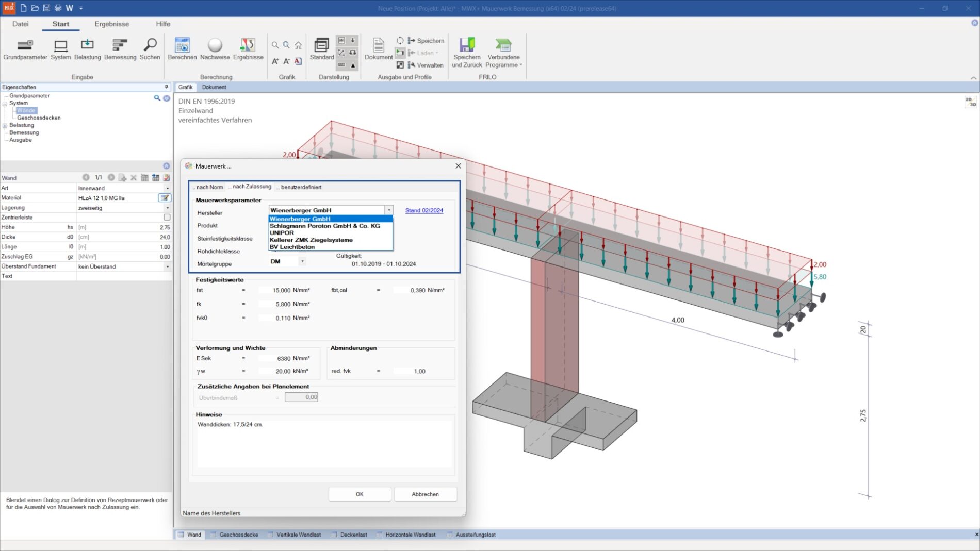Switch to the benutzerdefiniert tab

[299, 187]
